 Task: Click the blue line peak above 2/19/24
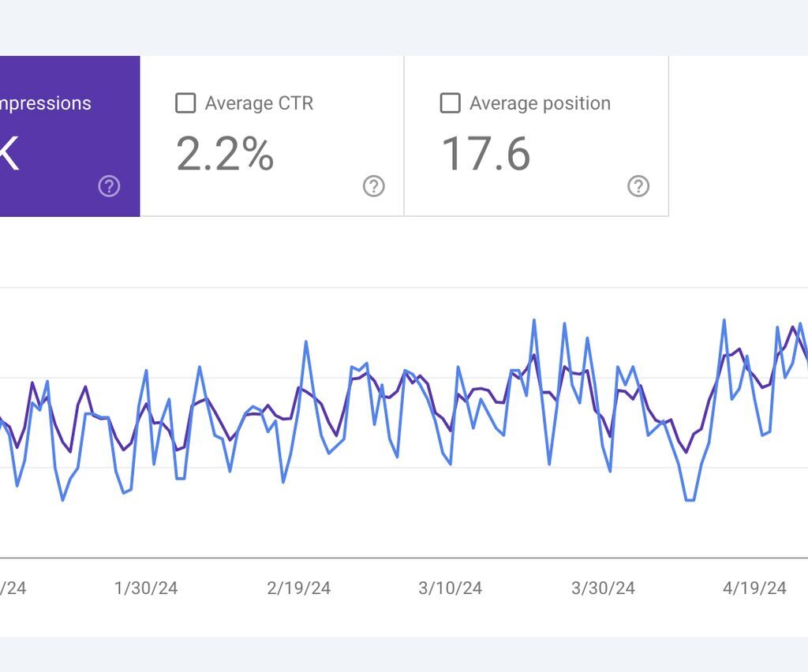[x=306, y=342]
